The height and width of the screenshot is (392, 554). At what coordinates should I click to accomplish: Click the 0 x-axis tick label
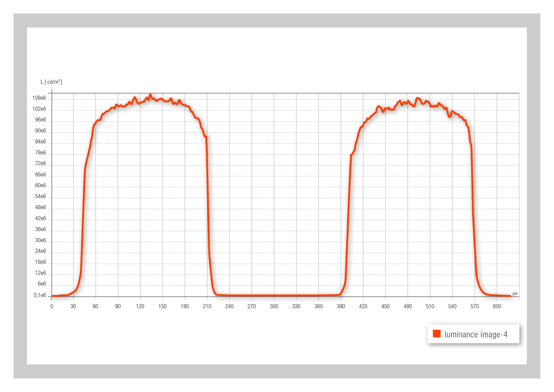[x=52, y=306]
